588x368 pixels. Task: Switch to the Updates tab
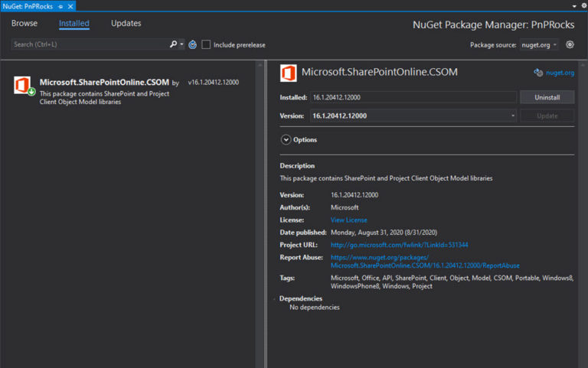126,23
